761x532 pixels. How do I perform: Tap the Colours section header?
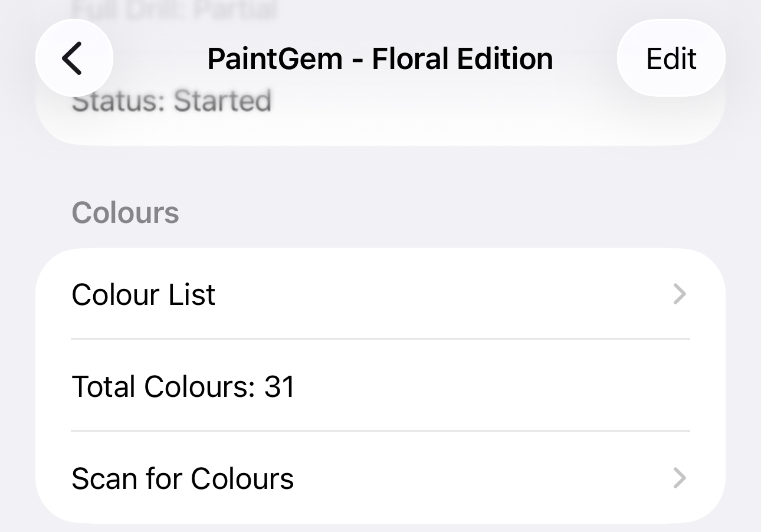(x=125, y=213)
